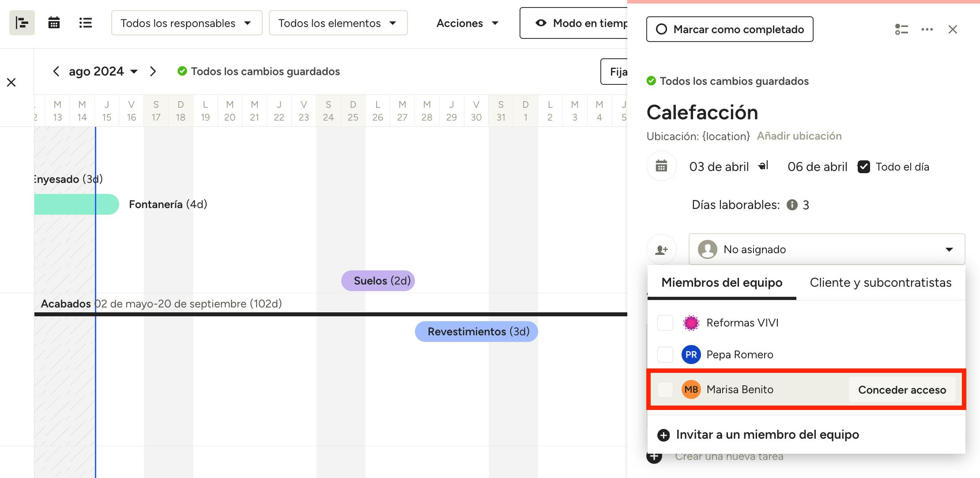Switch to Gantt timeline view icon
980x478 pixels.
[x=22, y=23]
